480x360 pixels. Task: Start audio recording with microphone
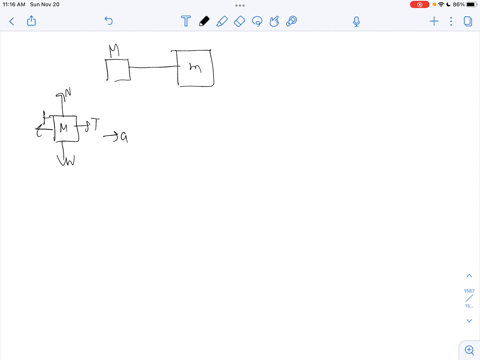356,22
